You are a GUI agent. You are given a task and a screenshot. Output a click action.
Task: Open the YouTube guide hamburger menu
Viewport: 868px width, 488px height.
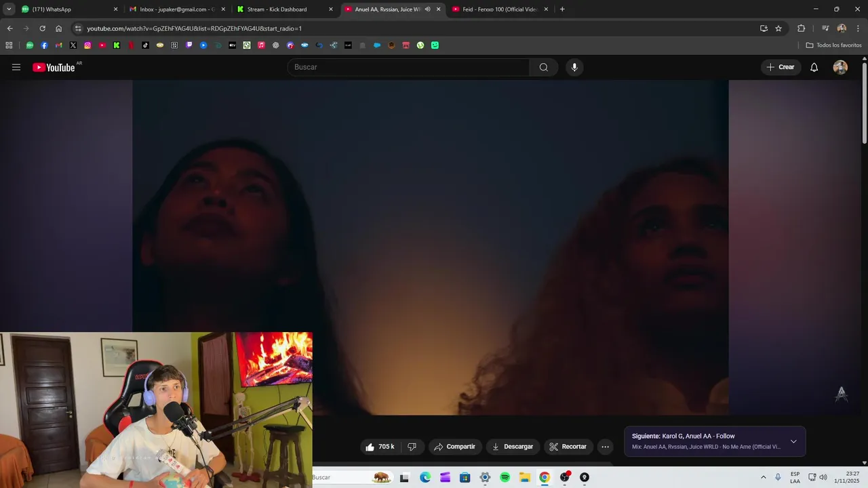(16, 67)
